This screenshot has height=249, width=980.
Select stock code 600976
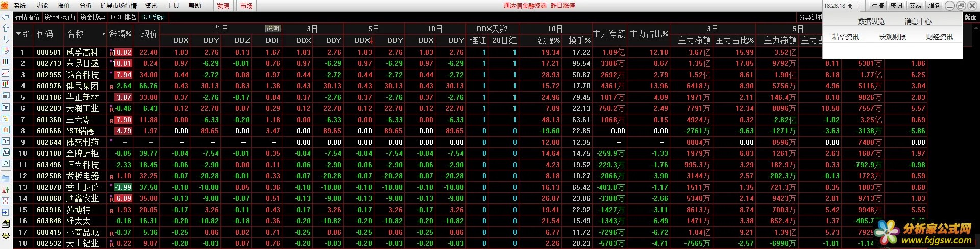point(48,86)
